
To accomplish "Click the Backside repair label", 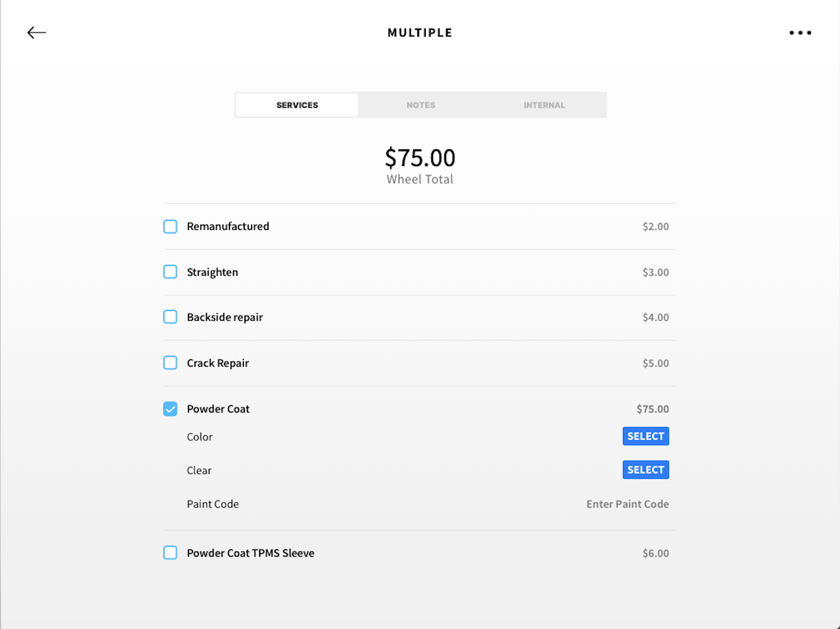I will (x=225, y=317).
